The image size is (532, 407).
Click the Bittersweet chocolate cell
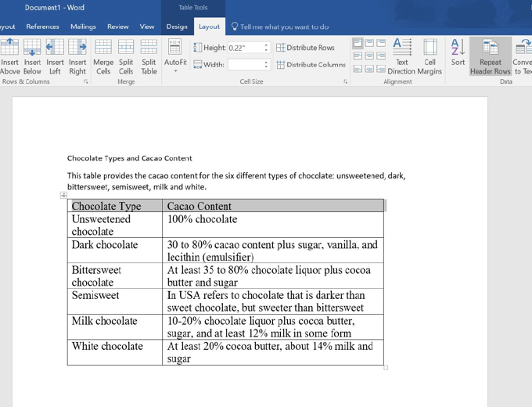(115, 276)
